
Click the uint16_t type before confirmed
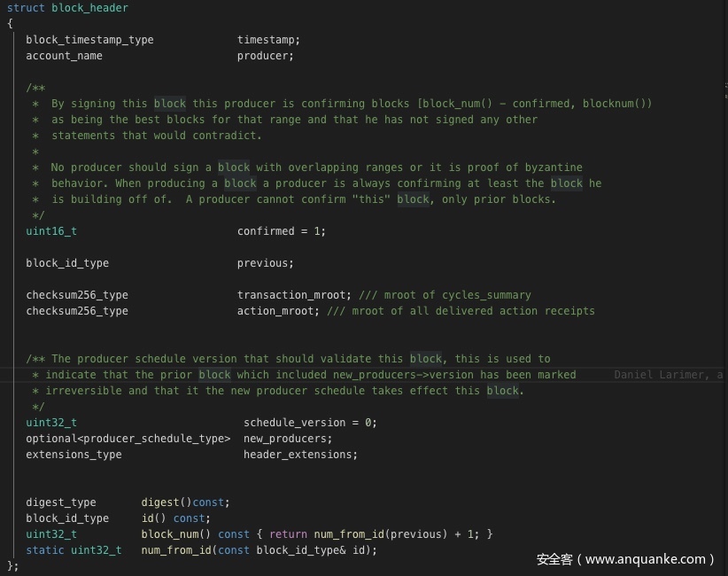pyautogui.click(x=51, y=231)
